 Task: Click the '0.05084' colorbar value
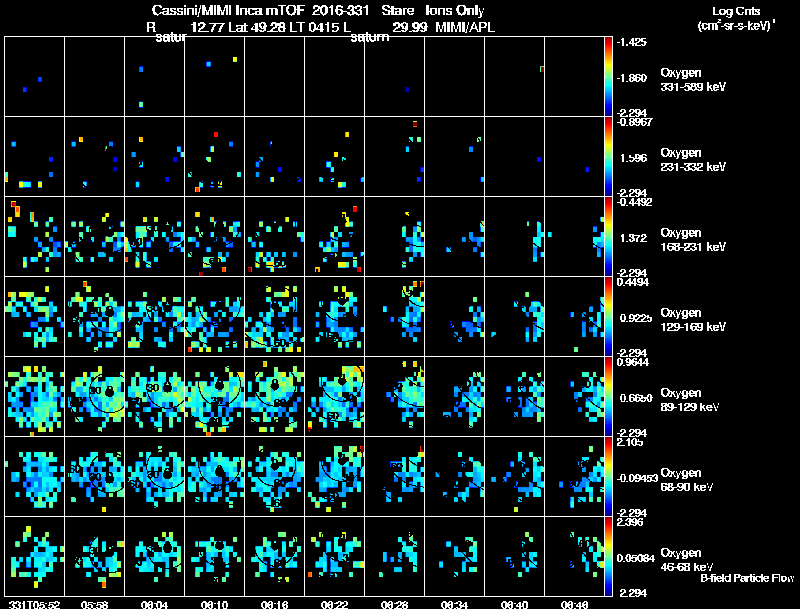(x=636, y=558)
